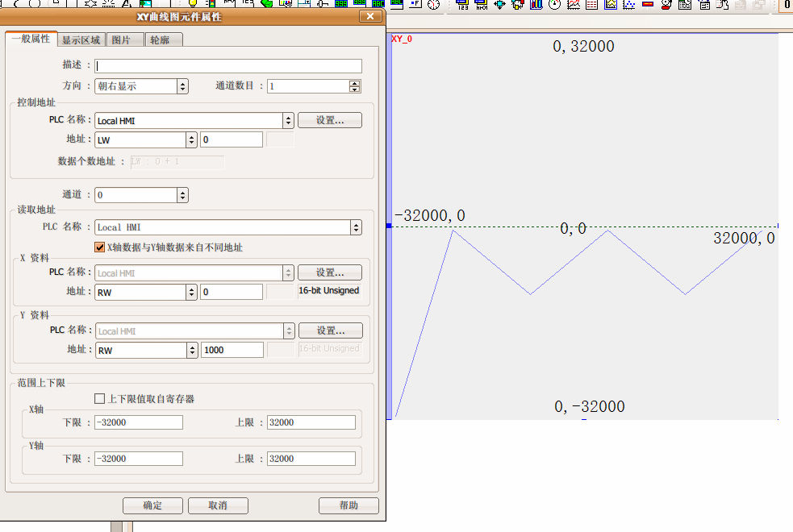
Task: Click 设置... button in 控制地址 section
Action: coord(330,120)
